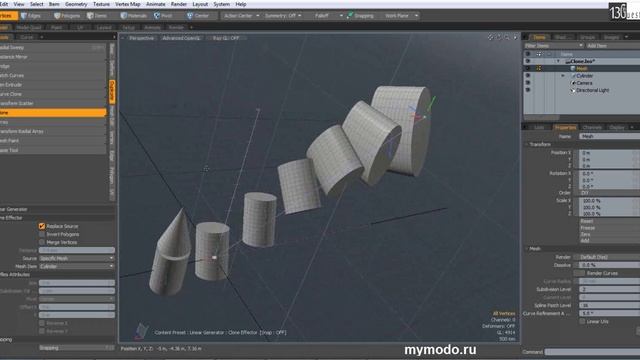Open the Symmetry Off dropdown
Viewport: 640px width, 360px height.
[x=283, y=16]
